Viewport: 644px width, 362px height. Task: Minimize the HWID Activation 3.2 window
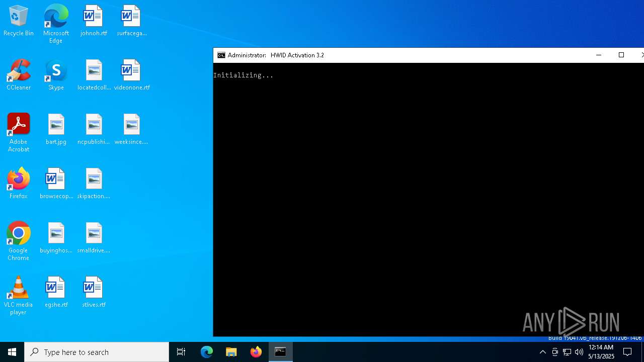(x=599, y=55)
